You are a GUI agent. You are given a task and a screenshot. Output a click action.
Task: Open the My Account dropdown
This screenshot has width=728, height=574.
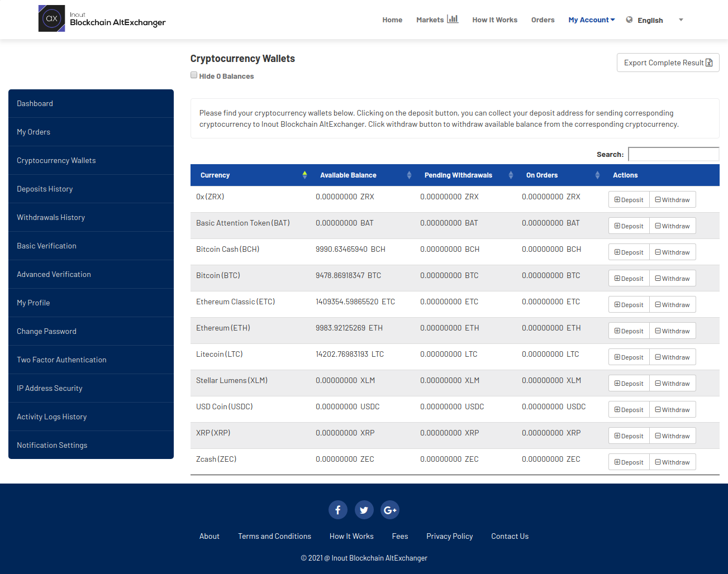591,19
